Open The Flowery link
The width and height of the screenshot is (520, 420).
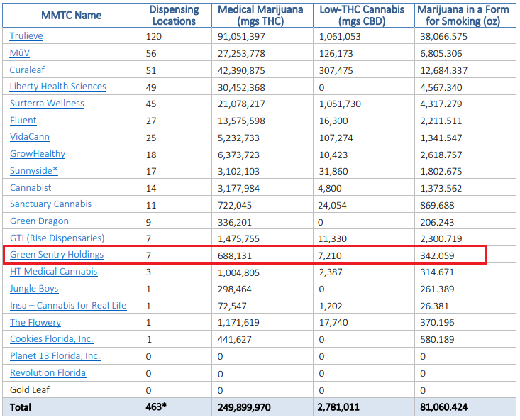coord(35,322)
